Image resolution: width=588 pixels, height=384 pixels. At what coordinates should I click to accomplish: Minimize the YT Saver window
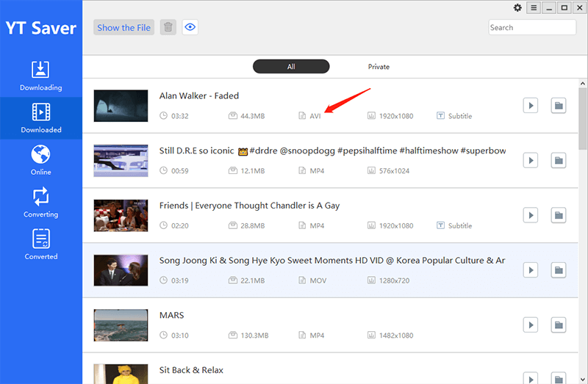[x=549, y=8]
